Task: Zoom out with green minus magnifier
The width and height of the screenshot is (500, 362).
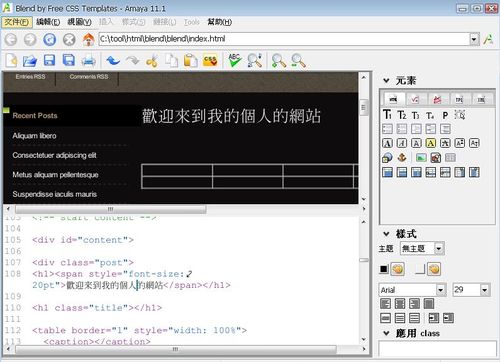Action: coord(298,61)
